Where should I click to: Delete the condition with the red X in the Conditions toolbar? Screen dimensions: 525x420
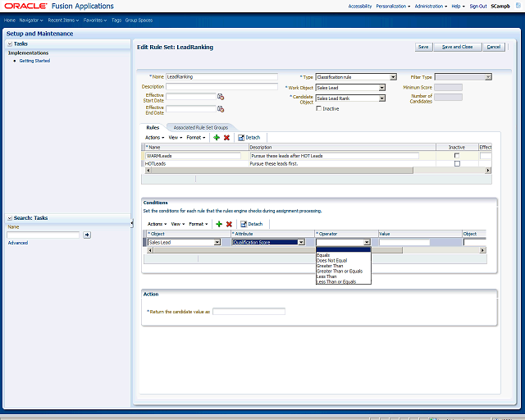click(229, 224)
